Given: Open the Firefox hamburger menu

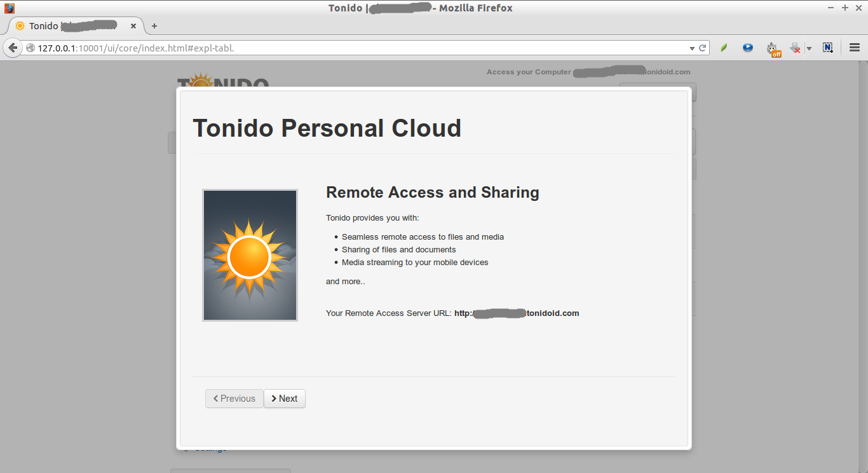Looking at the screenshot, I should pos(855,48).
